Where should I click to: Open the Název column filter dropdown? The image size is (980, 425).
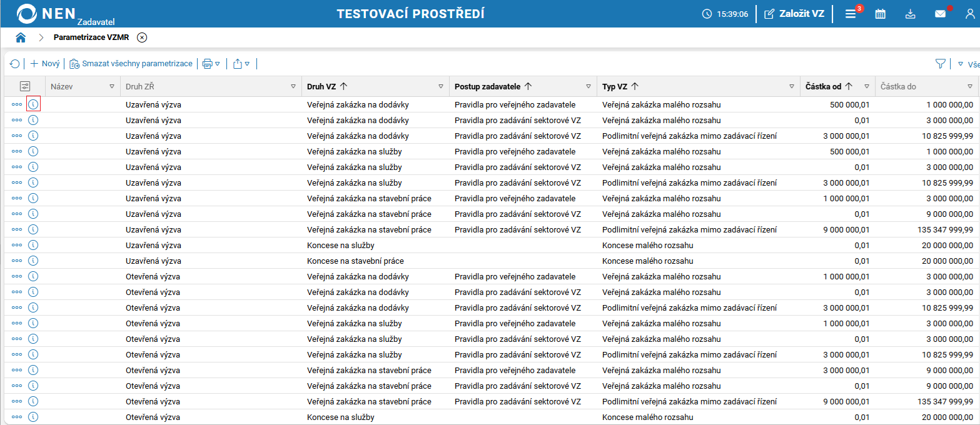coord(112,86)
